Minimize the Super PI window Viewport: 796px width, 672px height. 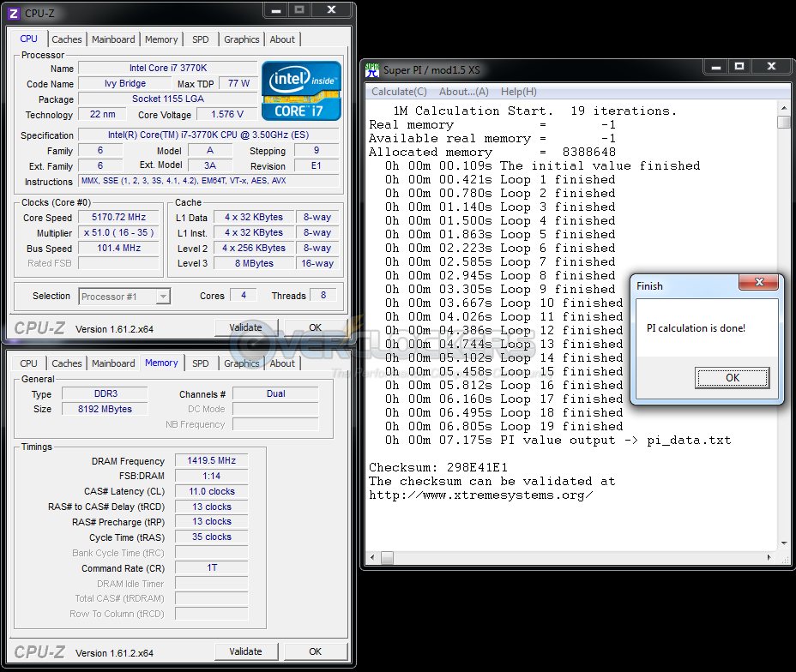(x=716, y=67)
